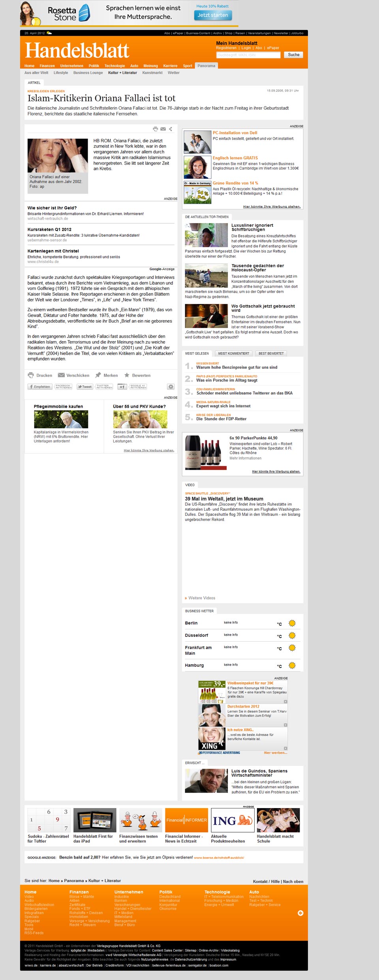Screen dimensions: 379x980
Task: Click the share icon above the article
Action: [171, 129]
